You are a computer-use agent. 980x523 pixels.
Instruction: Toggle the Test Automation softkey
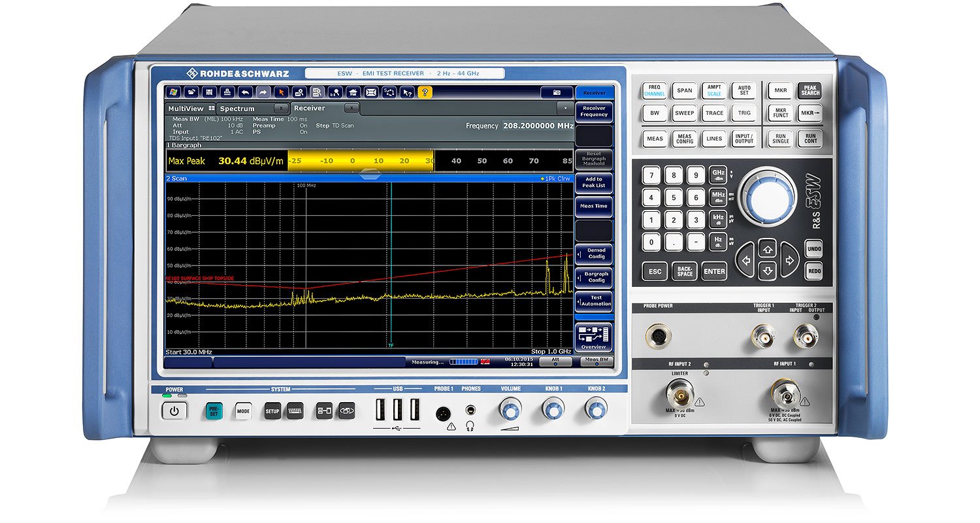click(x=595, y=301)
